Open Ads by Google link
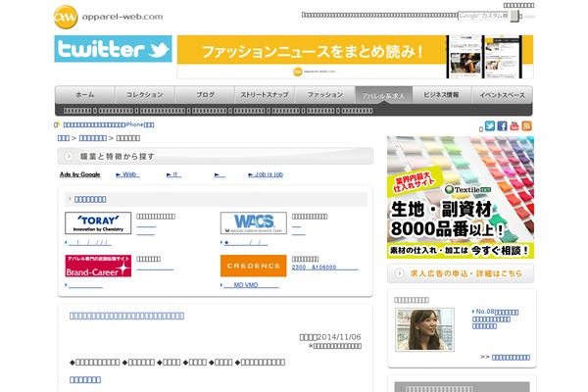 click(x=80, y=174)
